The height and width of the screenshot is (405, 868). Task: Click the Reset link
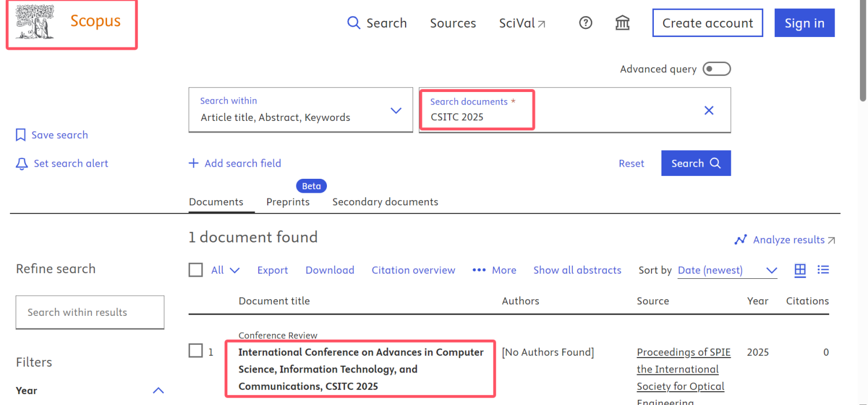(x=631, y=164)
